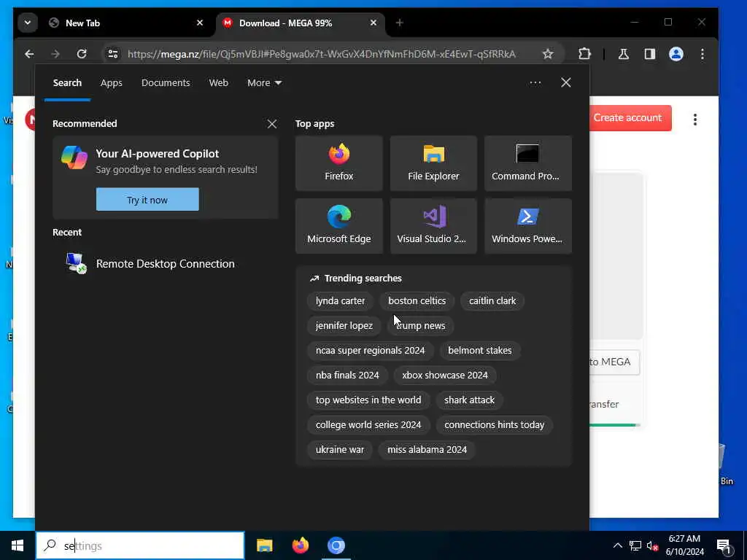Open Microsoft Edge tile
Image resolution: width=747 pixels, height=560 pixels.
338,226
